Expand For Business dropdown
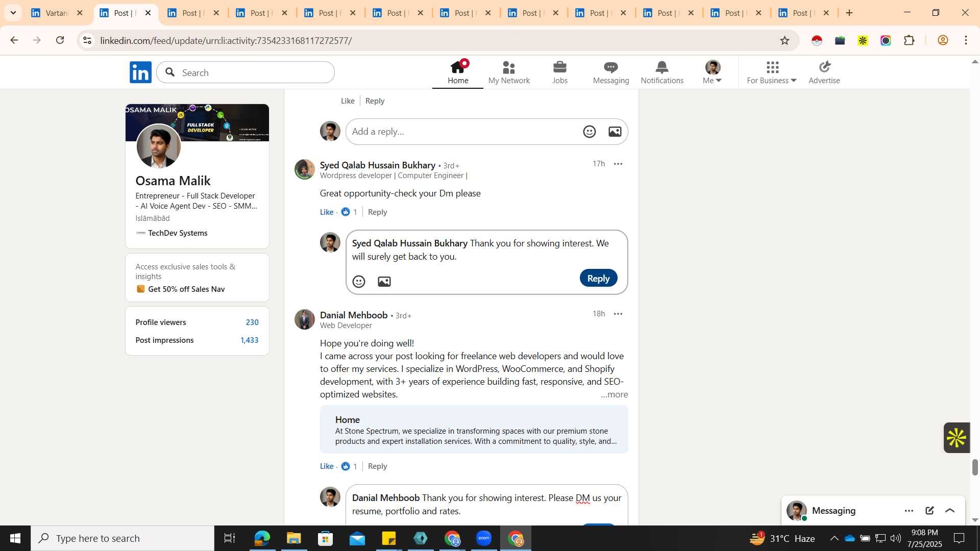The image size is (980, 551). pyautogui.click(x=772, y=72)
